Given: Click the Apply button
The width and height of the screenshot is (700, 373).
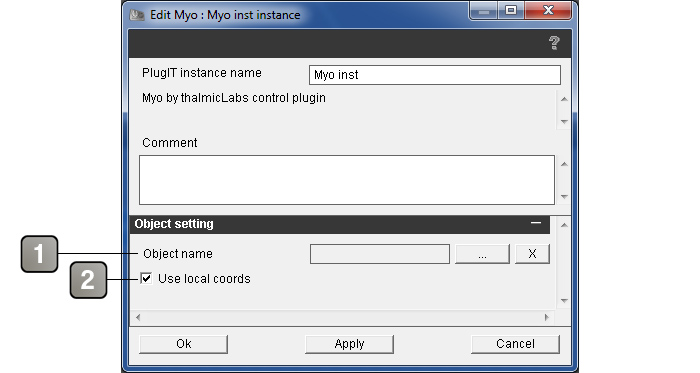Looking at the screenshot, I should click(x=350, y=344).
